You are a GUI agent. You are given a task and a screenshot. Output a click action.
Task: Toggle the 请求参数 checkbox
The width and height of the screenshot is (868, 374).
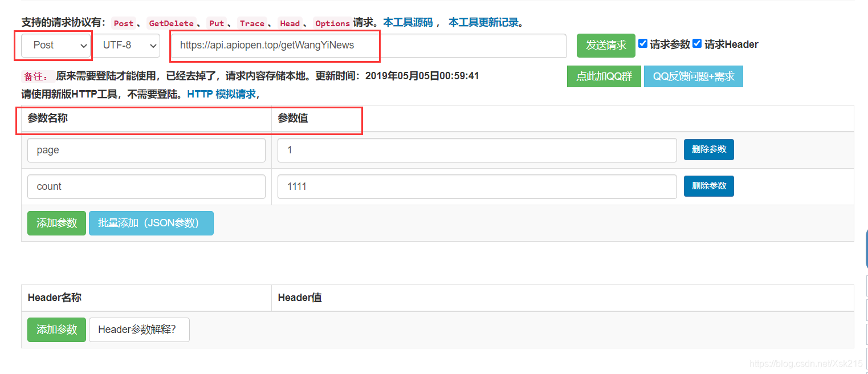pos(643,44)
